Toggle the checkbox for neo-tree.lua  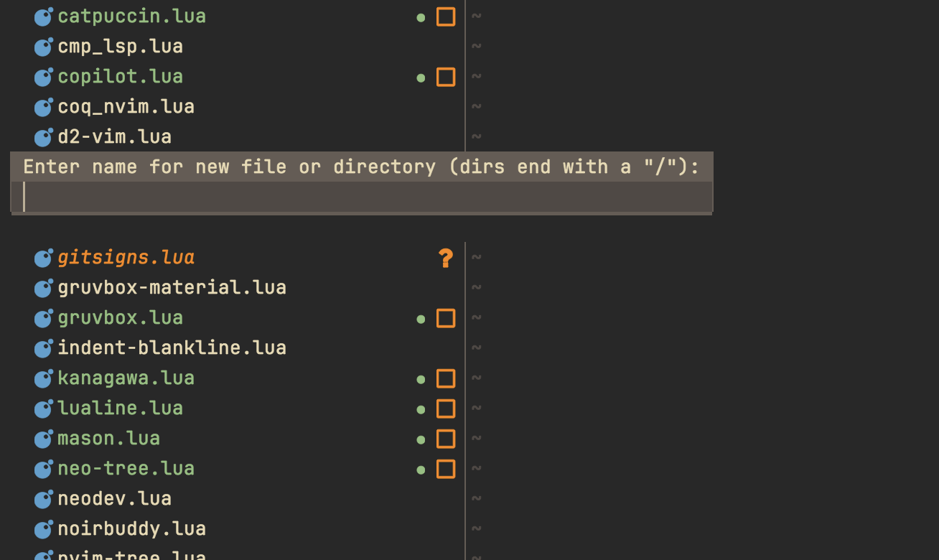click(x=445, y=469)
